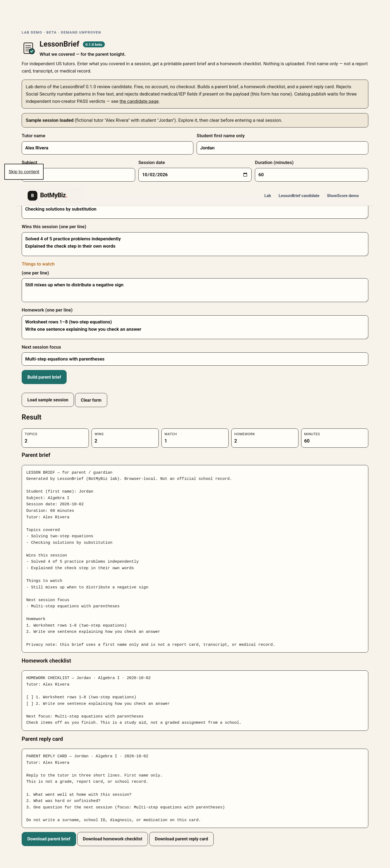390x868 pixels.
Task: Click the Result section heading
Action: (x=31, y=417)
